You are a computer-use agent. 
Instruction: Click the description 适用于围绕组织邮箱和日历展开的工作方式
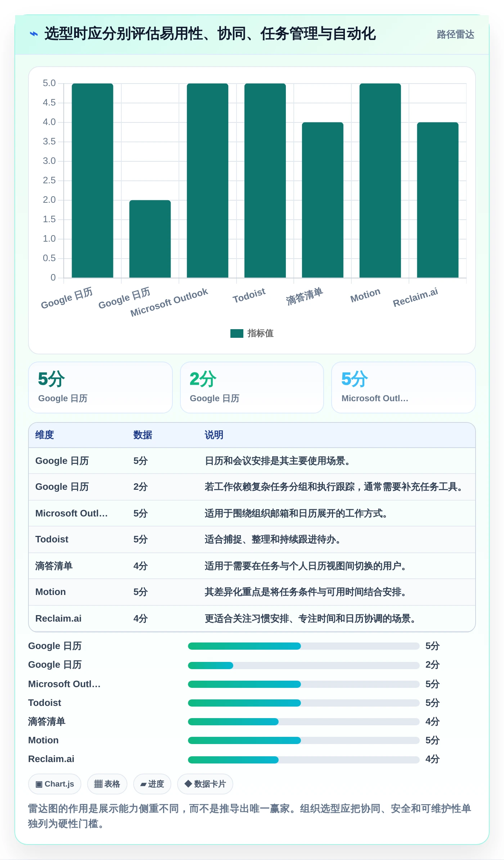(x=296, y=513)
